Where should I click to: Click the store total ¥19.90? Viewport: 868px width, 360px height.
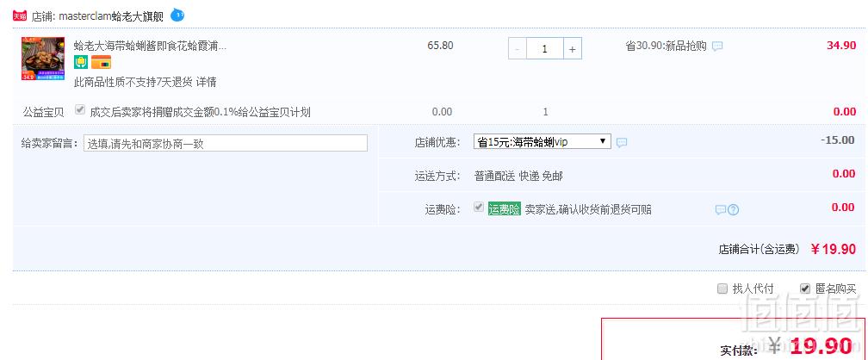tap(834, 249)
